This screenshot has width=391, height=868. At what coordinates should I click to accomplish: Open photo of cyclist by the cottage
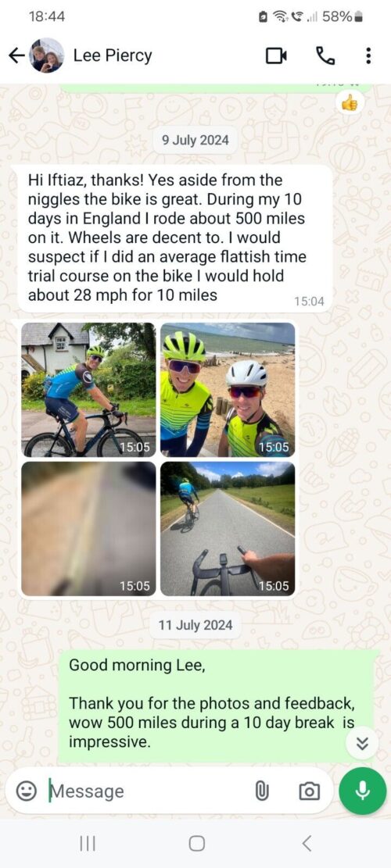click(88, 390)
